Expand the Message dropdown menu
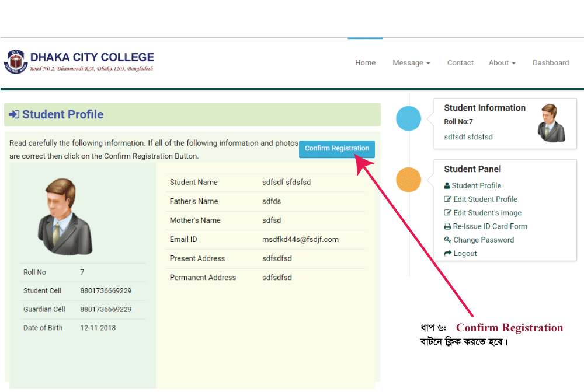The width and height of the screenshot is (584, 392). [411, 63]
